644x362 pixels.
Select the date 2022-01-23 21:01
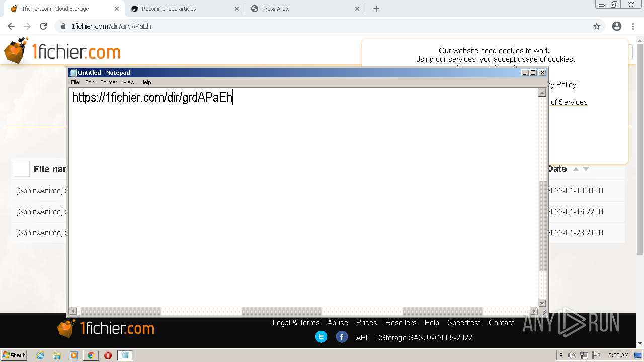click(x=577, y=233)
